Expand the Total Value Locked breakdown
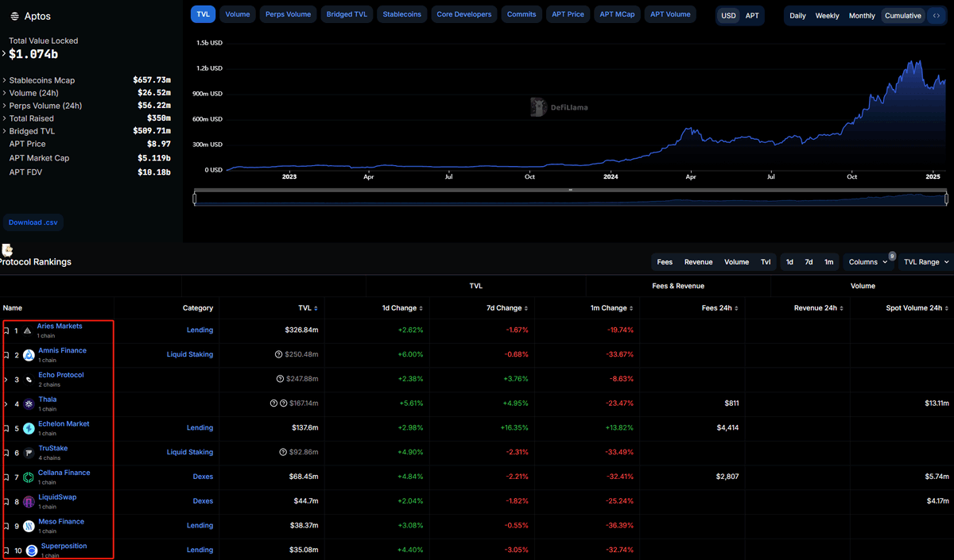This screenshot has width=954, height=560. [x=4, y=54]
